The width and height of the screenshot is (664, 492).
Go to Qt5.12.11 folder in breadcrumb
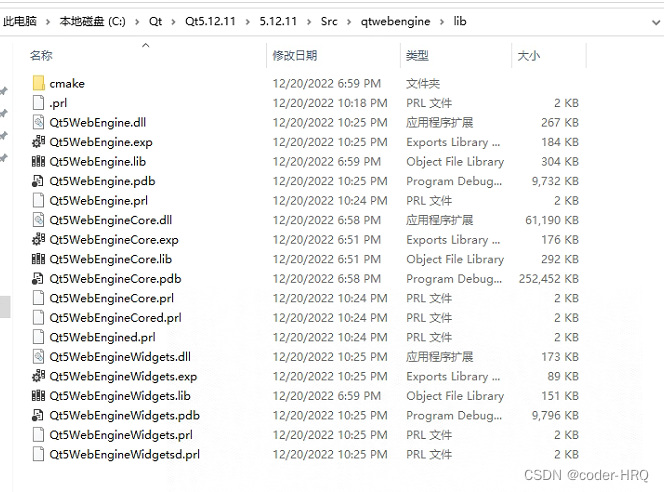pyautogui.click(x=210, y=21)
